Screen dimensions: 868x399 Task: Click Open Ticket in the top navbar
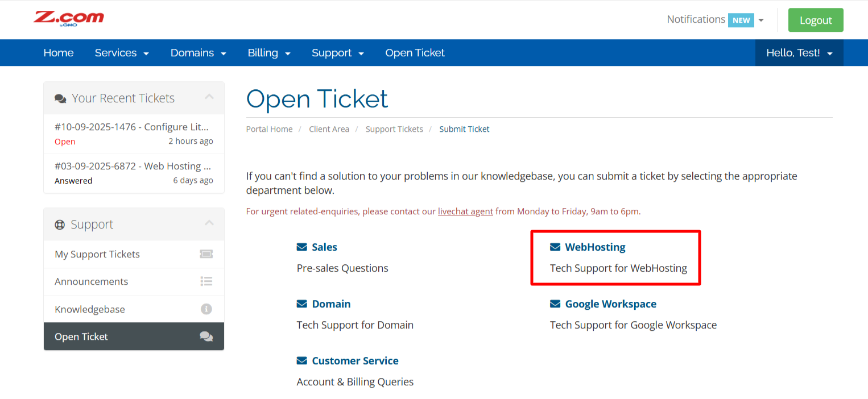[415, 53]
